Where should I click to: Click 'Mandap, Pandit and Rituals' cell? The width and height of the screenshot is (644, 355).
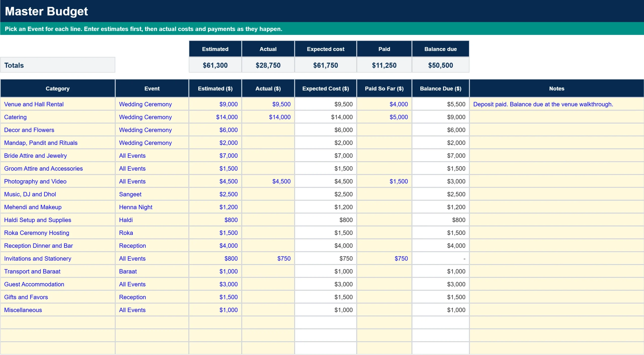pos(58,142)
